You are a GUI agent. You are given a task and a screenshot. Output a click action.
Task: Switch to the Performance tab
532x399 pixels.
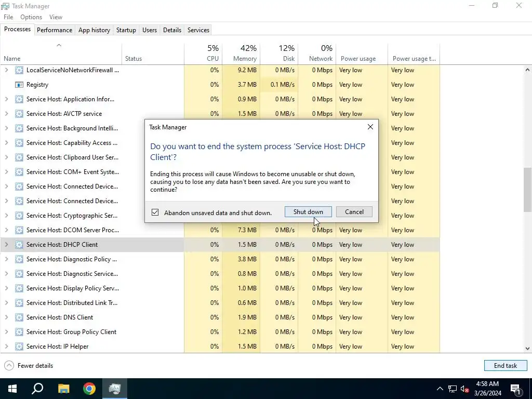[54, 30]
